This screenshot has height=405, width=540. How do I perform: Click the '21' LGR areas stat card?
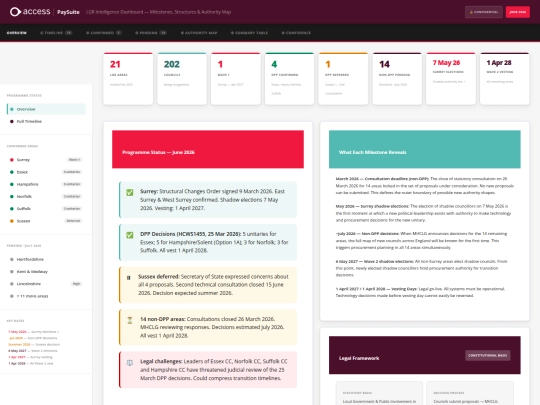128,79
